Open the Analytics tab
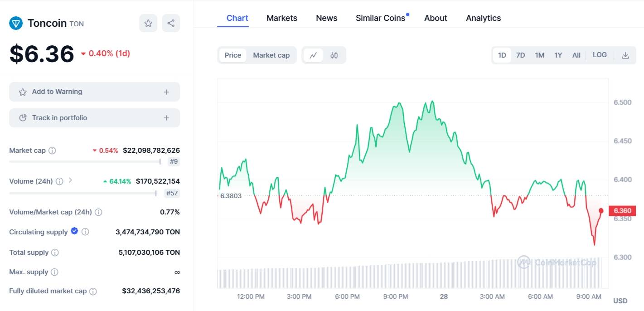This screenshot has width=644, height=311. tap(483, 18)
